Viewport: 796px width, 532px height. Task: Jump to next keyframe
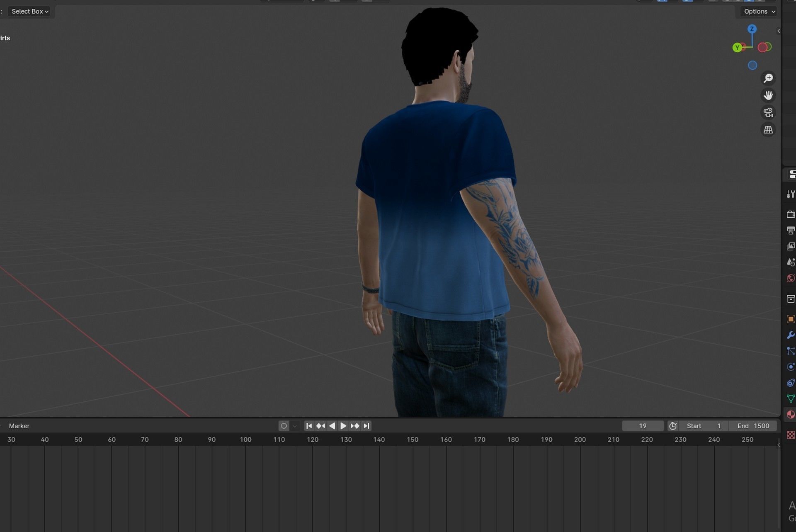355,426
